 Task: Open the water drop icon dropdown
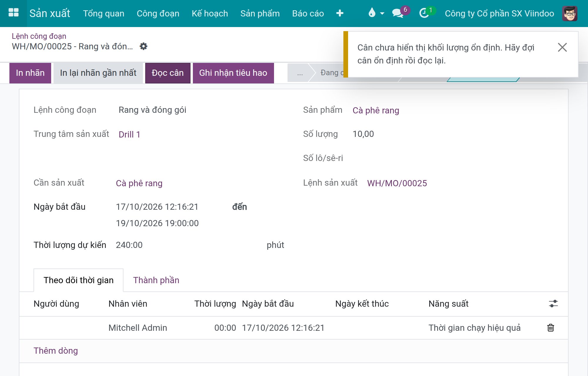(x=376, y=13)
